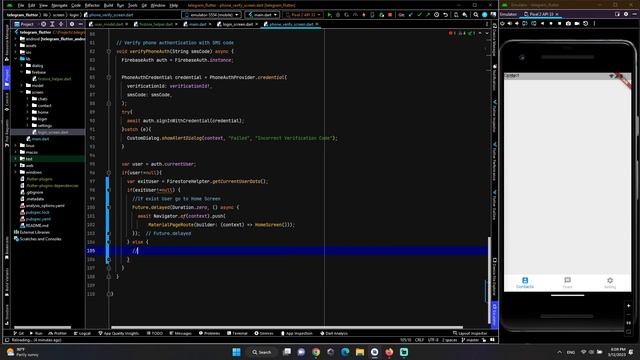Open File Explorer from the taskbar

tap(360, 352)
